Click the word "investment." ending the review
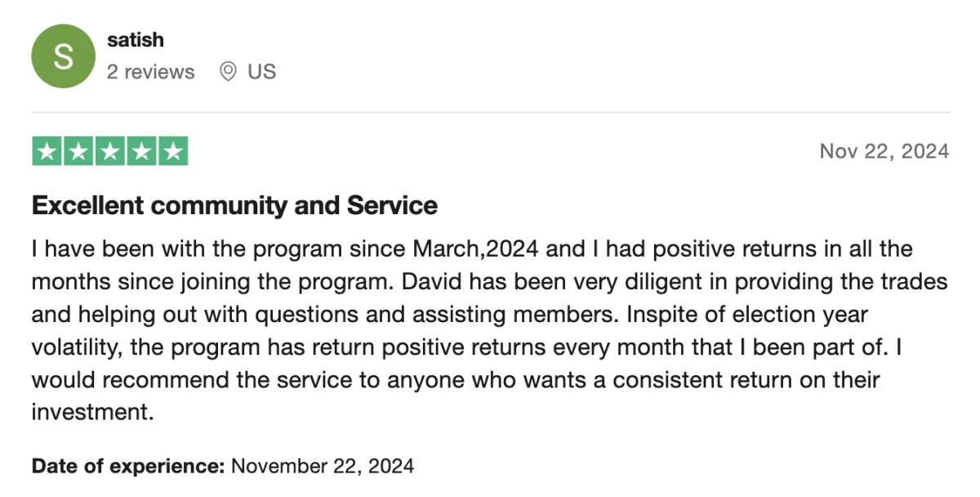 coord(92,413)
